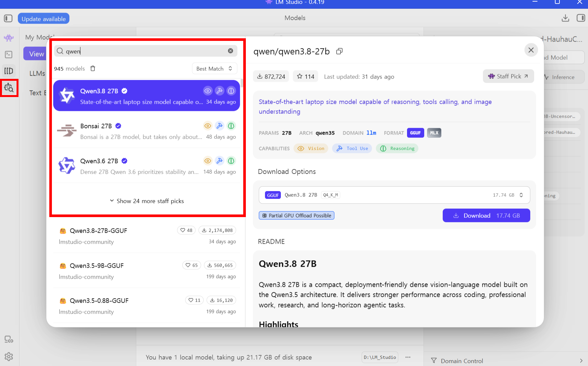The image size is (588, 366).
Task: Click the Vision capability chip
Action: point(311,149)
